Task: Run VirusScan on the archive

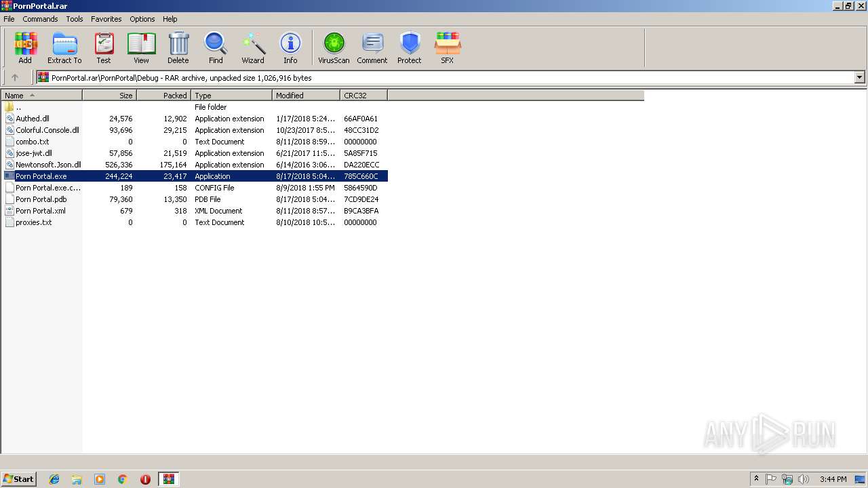Action: pyautogui.click(x=334, y=47)
